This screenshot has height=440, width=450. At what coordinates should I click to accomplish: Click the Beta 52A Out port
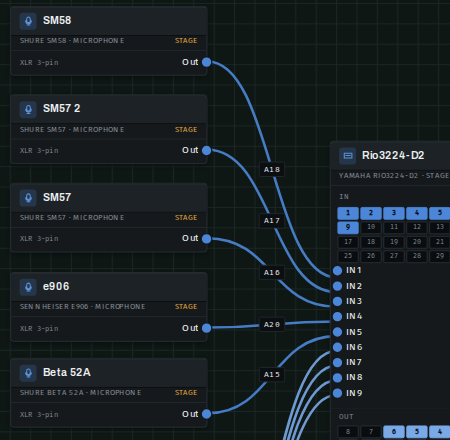pyautogui.click(x=207, y=414)
